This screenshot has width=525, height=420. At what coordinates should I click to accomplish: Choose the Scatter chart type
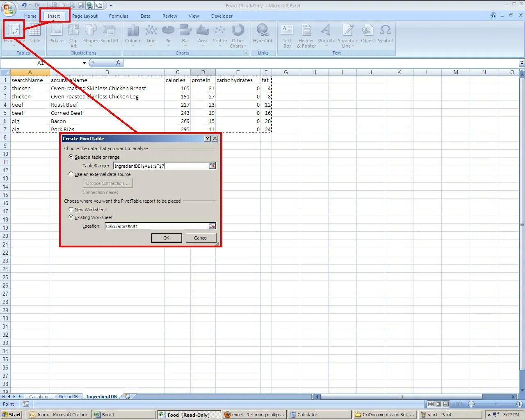(x=220, y=33)
